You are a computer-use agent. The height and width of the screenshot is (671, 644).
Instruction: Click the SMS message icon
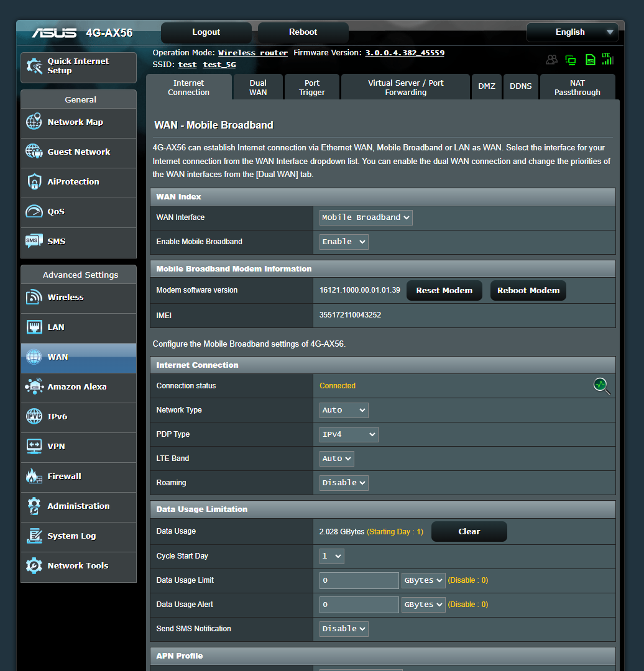coord(34,241)
